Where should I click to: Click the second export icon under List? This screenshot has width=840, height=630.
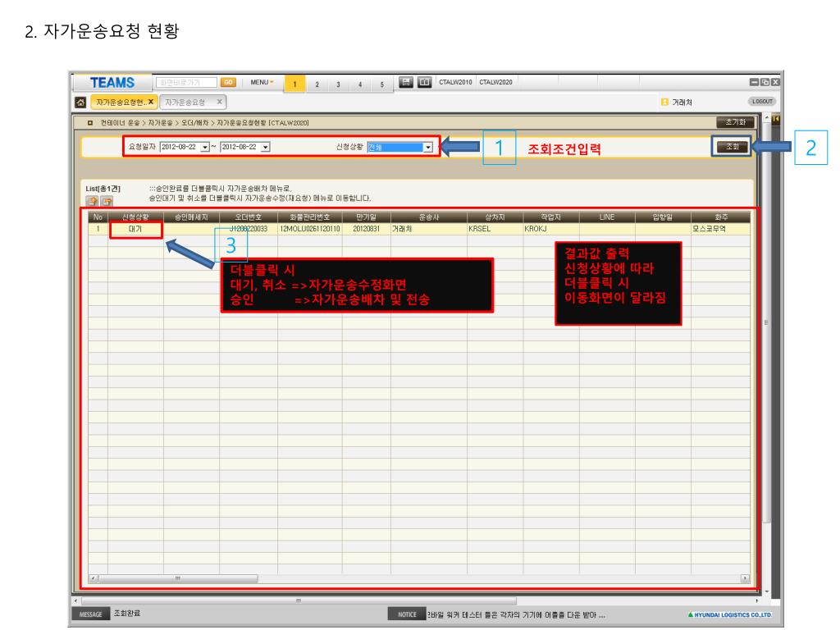pos(107,202)
